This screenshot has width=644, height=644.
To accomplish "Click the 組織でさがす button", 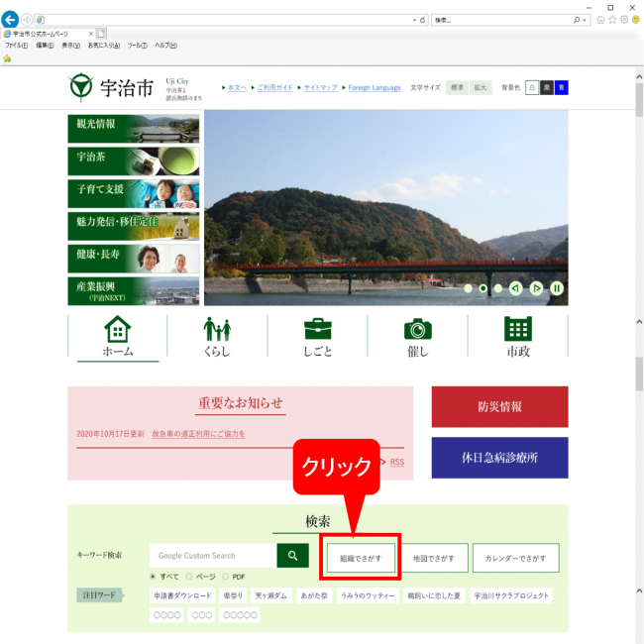I will point(361,559).
